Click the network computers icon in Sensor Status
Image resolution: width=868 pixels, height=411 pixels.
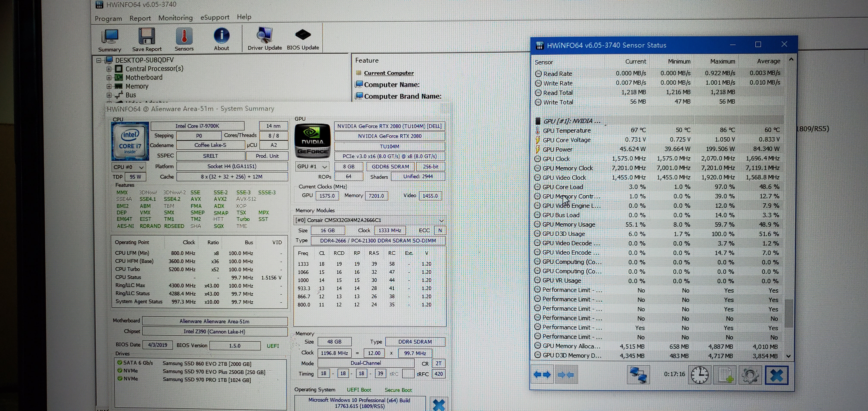point(638,375)
